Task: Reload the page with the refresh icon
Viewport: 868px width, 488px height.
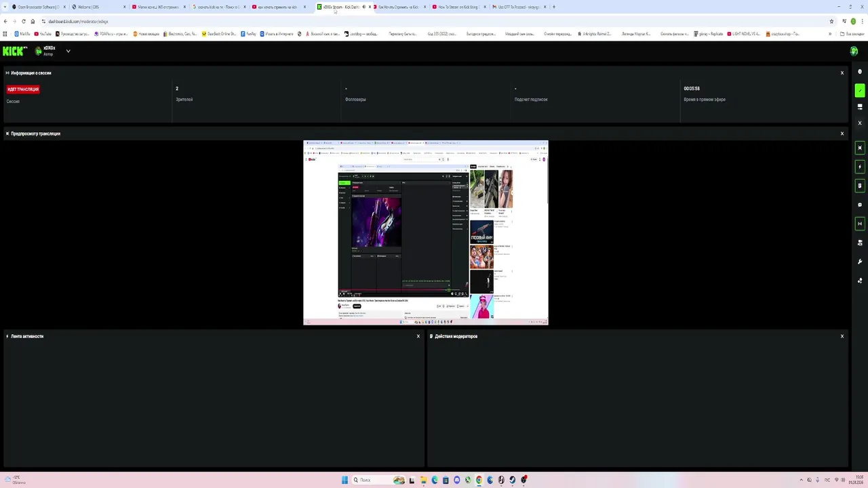Action: 24,21
